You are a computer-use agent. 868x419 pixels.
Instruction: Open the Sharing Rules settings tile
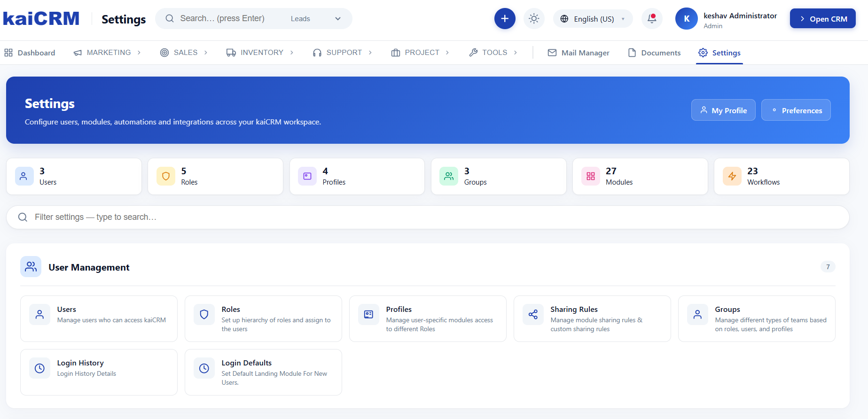pyautogui.click(x=592, y=318)
